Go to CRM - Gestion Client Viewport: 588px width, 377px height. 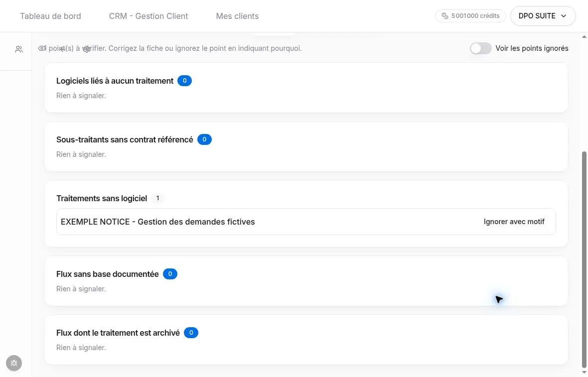pos(148,16)
